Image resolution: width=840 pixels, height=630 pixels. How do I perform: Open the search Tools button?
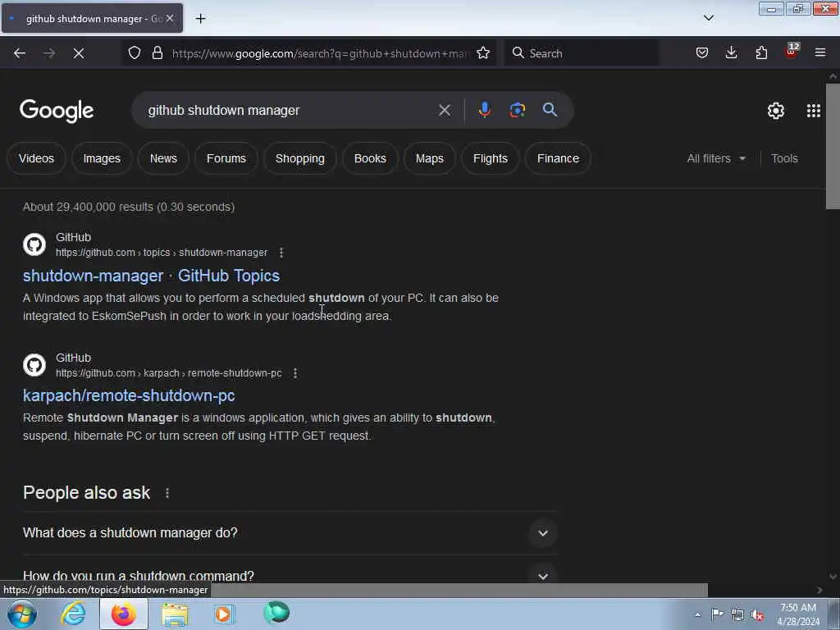coord(784,158)
